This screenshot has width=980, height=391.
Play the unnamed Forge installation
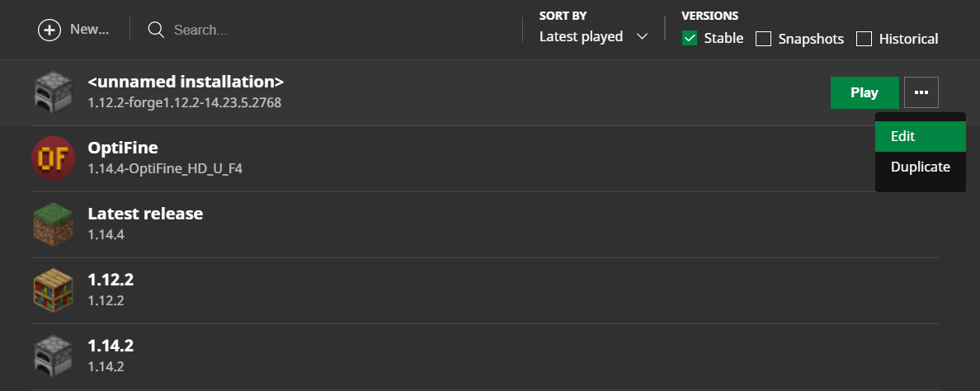865,92
